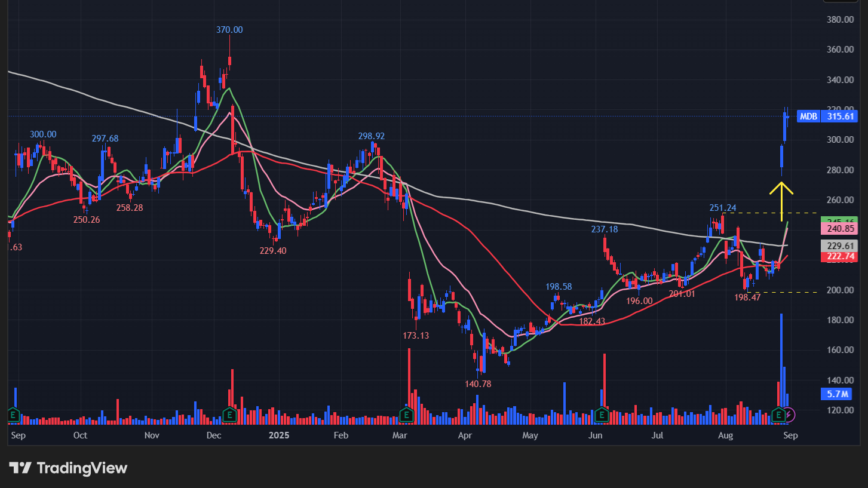
Task: Click the earnings E marker beside the lightning icon
Action: [x=778, y=414]
